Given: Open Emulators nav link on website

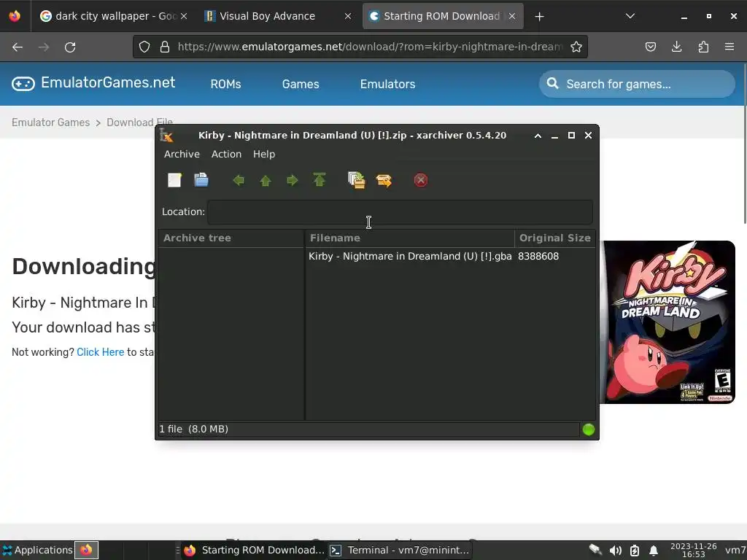Looking at the screenshot, I should tap(388, 85).
